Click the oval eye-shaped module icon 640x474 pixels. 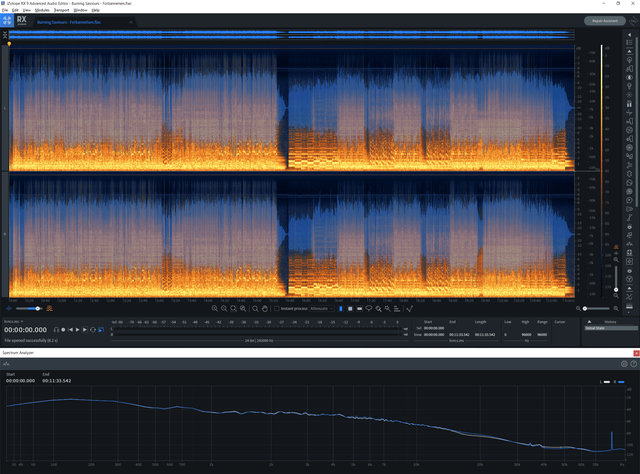[x=629, y=78]
